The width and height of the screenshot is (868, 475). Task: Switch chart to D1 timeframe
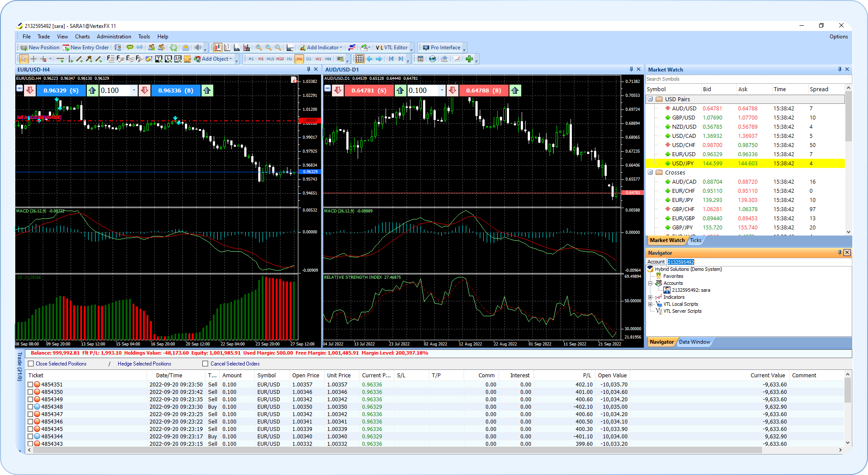309,59
